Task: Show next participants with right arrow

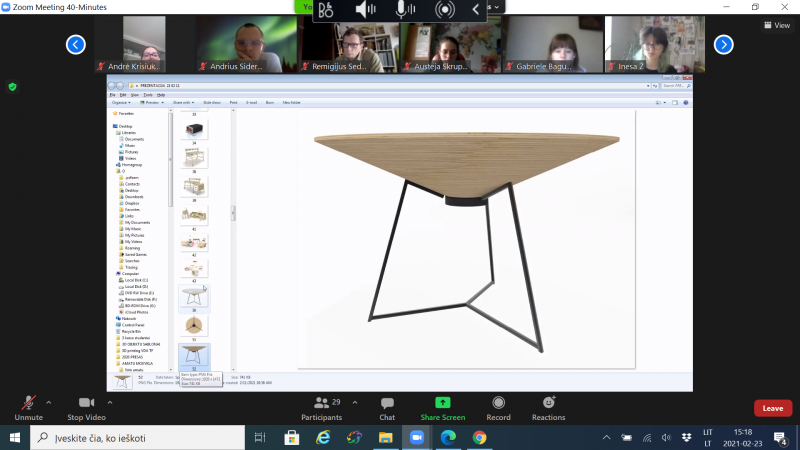Action: (723, 44)
